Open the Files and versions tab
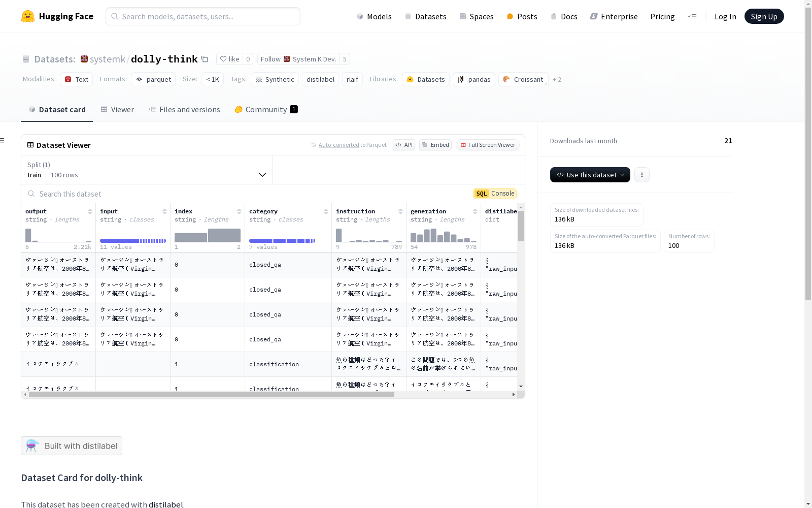The width and height of the screenshot is (812, 508). pyautogui.click(x=184, y=110)
